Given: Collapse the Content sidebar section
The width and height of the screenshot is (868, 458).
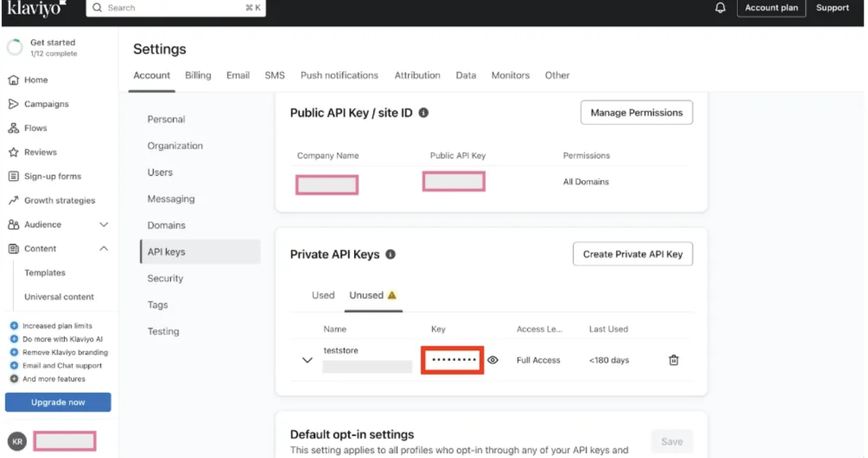Looking at the screenshot, I should [103, 249].
